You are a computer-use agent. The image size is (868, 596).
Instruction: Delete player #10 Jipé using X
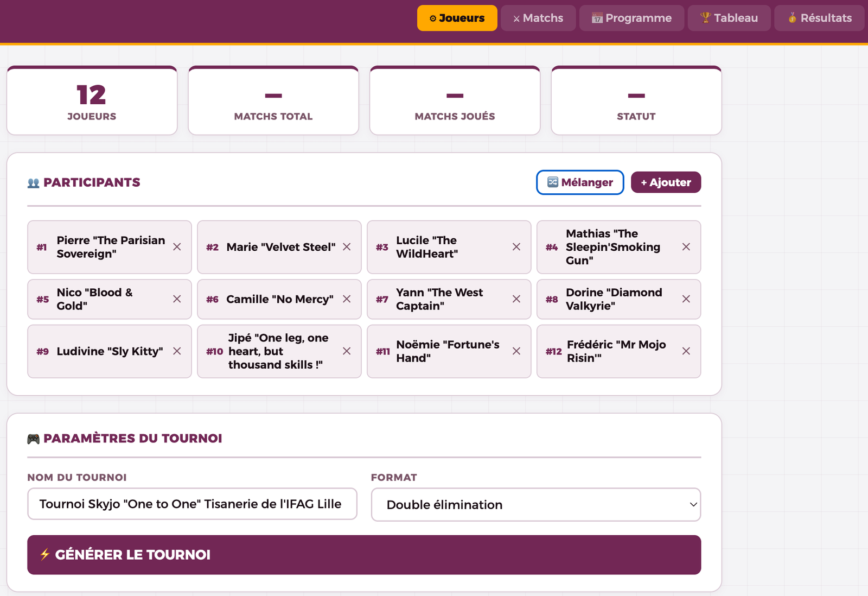347,351
